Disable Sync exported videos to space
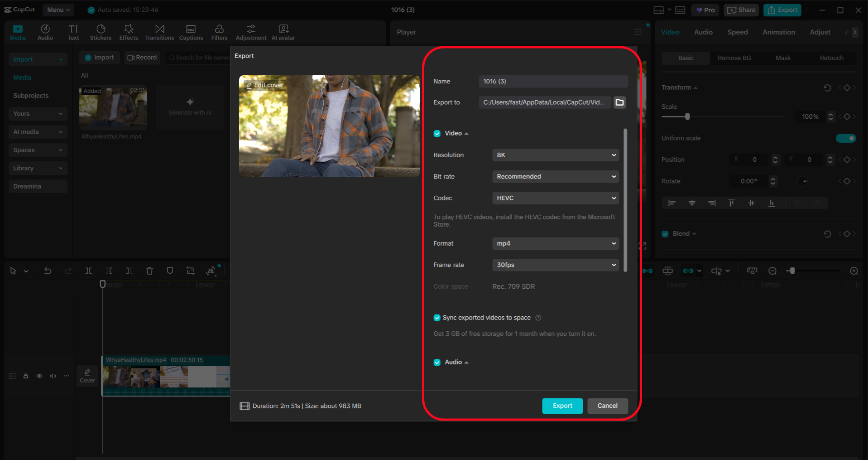This screenshot has height=460, width=868. point(437,317)
